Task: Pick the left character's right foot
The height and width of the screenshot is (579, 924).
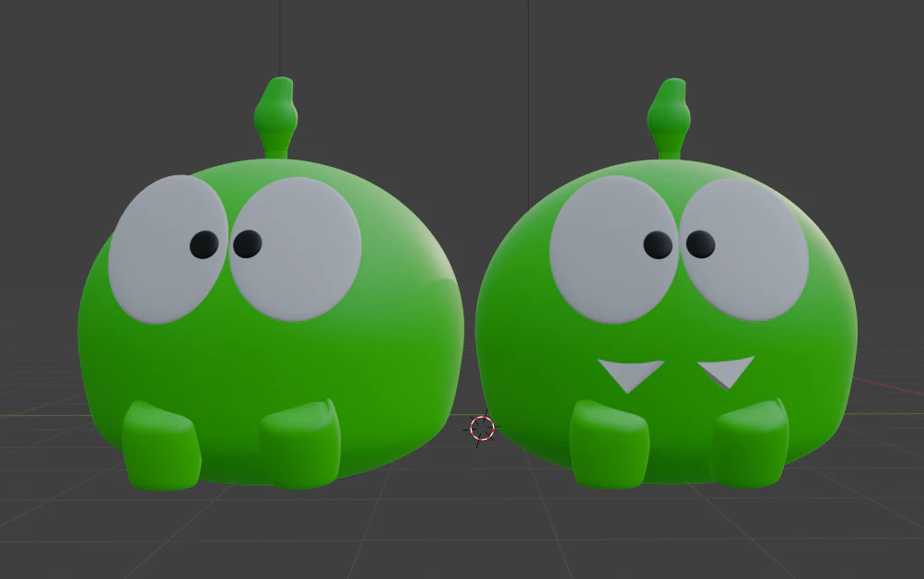Action: (x=300, y=444)
